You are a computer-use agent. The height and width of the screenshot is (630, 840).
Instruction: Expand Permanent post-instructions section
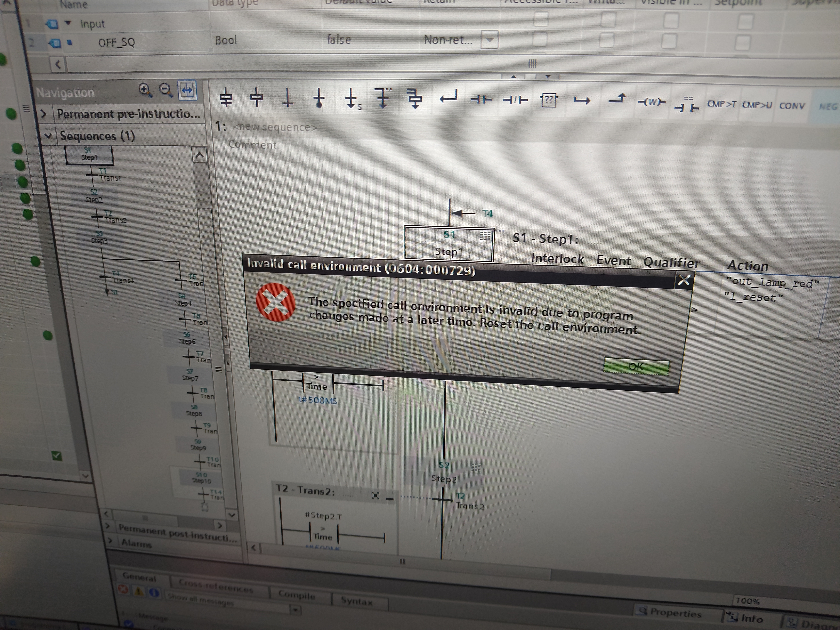pos(107,526)
